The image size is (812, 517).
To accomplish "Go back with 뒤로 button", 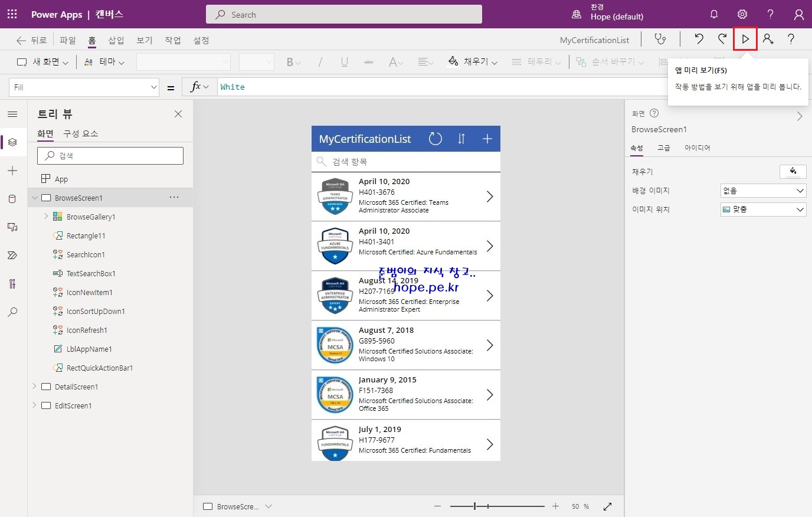I will click(31, 40).
